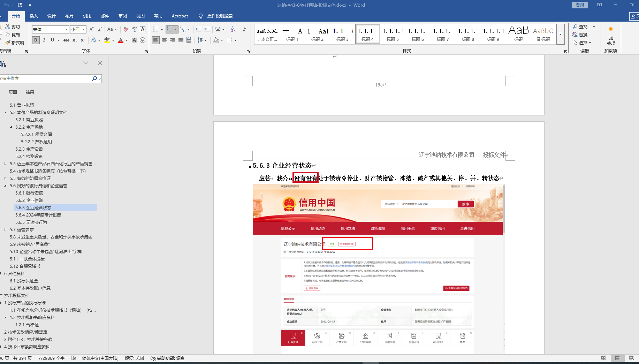Open the 设计 (Design) ribbon tab
The height and width of the screenshot is (364, 639).
[52, 16]
